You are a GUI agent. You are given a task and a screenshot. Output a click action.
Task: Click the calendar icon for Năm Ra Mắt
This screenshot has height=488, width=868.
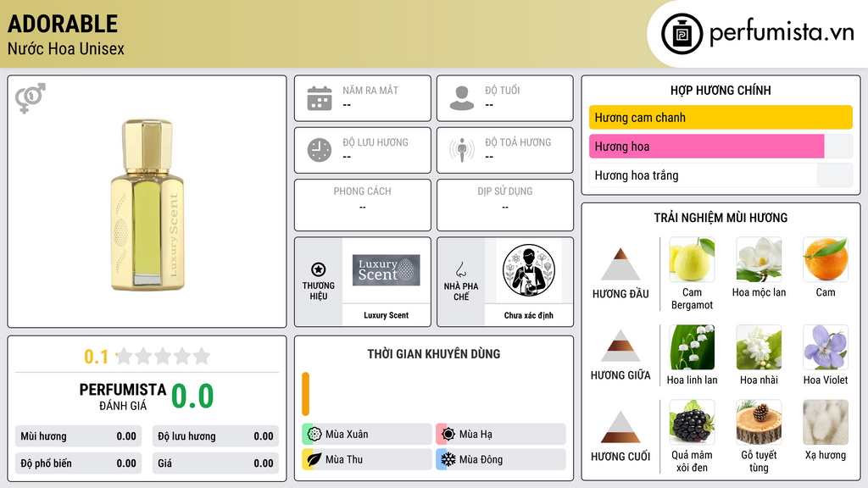pos(320,98)
